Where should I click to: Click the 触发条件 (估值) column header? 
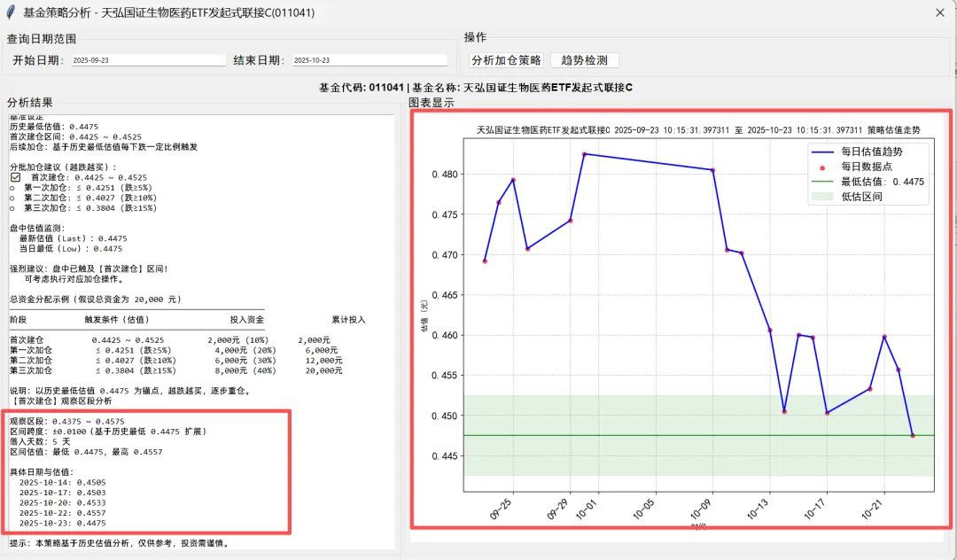117,320
